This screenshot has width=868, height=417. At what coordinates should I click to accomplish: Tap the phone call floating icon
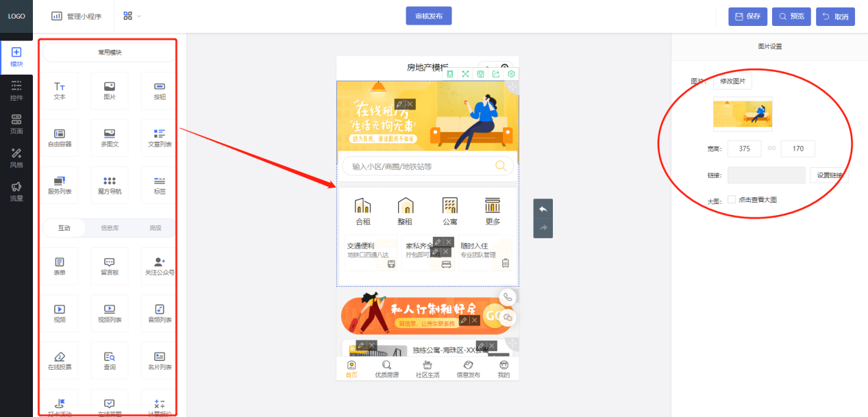pos(508,297)
